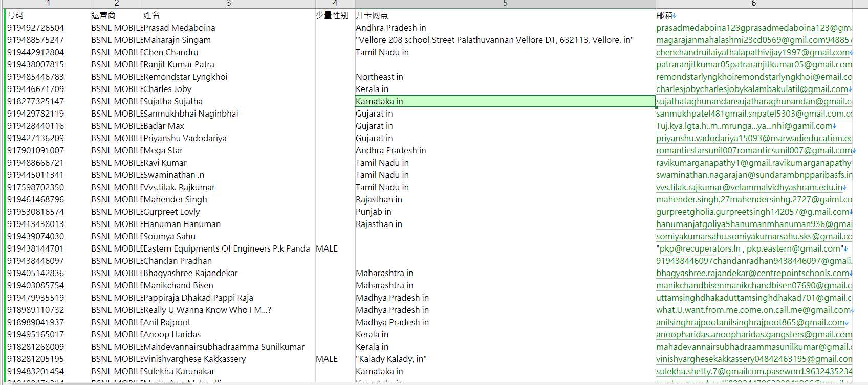Viewport: 868px width, 385px height.
Task: Open the gurpreetgholia email link
Action: click(x=753, y=212)
